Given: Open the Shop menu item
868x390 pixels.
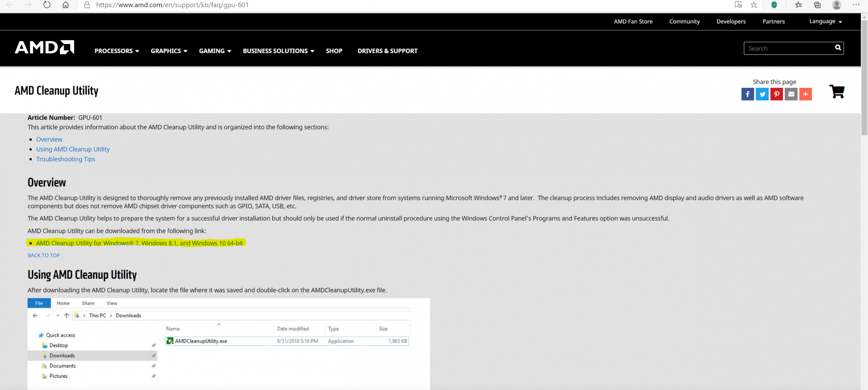Looking at the screenshot, I should (334, 51).
